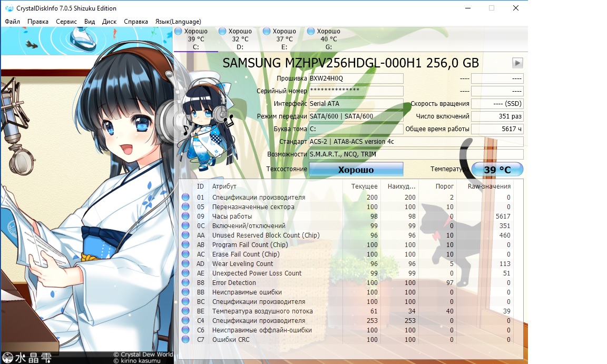Click status orb for Unexpected Power Loss Count
The width and height of the screenshot is (607, 364).
pyautogui.click(x=186, y=273)
